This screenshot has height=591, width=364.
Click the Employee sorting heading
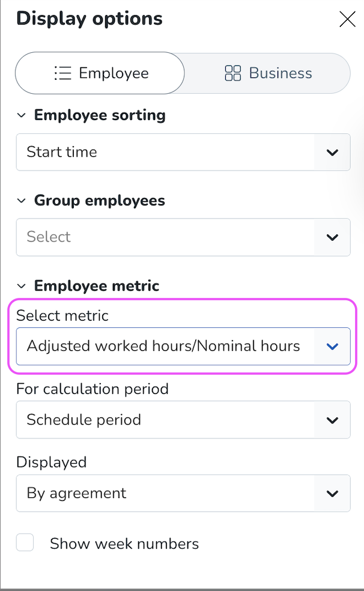[100, 115]
